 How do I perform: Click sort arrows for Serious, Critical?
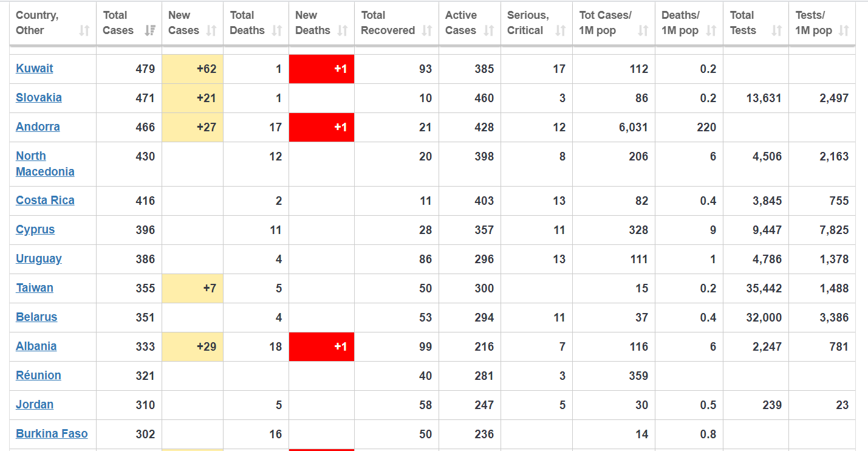[x=561, y=30]
